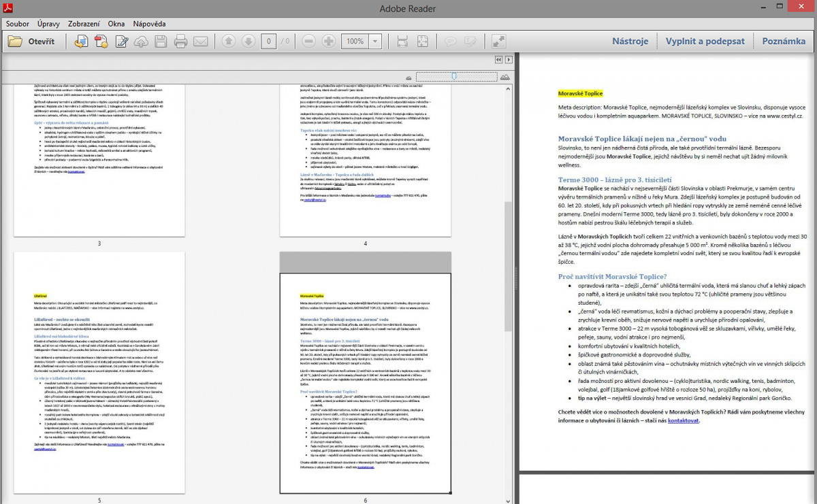Click the save floppy disk icon
The image size is (817, 504).
[161, 41]
